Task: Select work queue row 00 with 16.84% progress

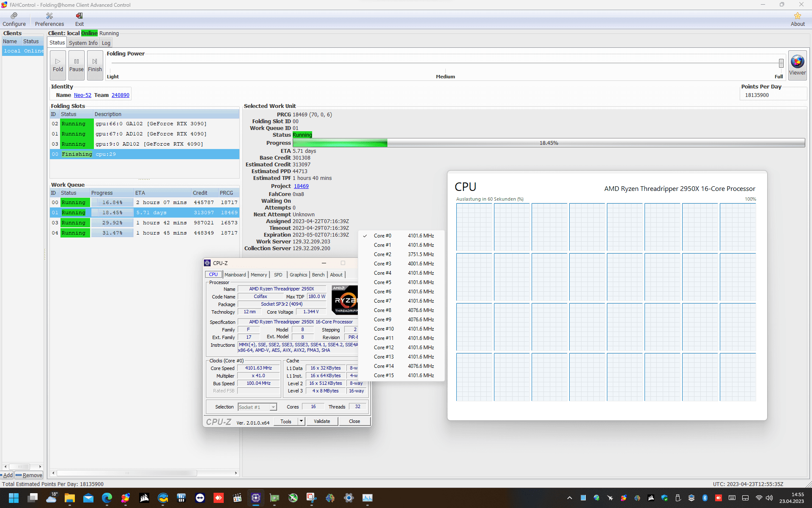Action: (x=144, y=202)
